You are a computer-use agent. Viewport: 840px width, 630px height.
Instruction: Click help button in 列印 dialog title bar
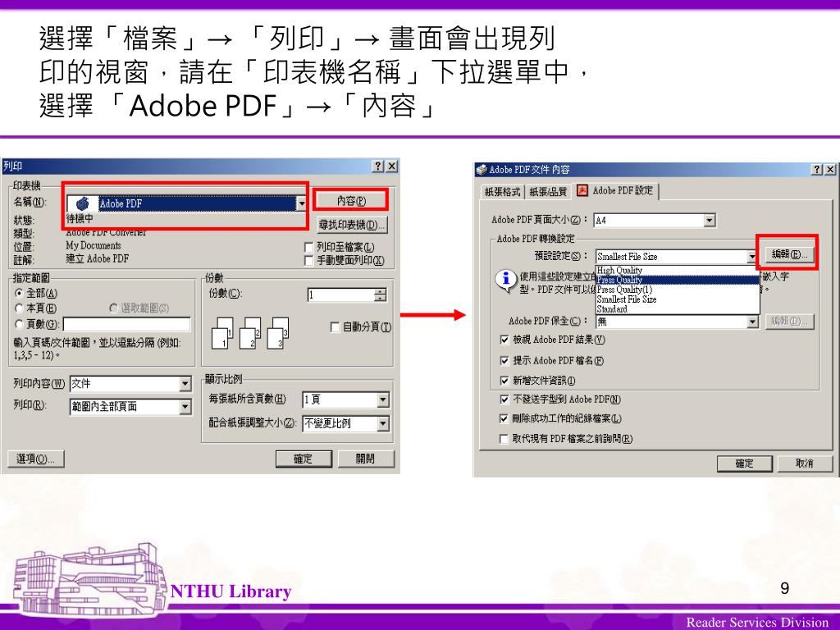tap(378, 166)
